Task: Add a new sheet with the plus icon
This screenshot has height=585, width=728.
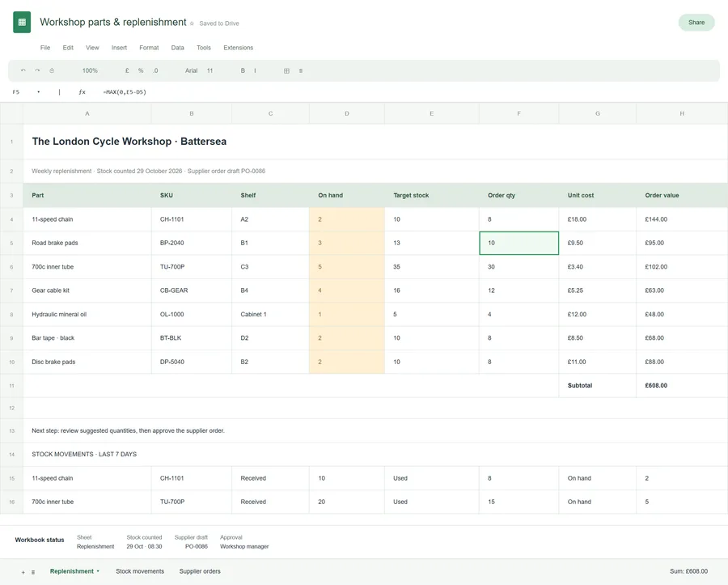Action: pyautogui.click(x=23, y=572)
